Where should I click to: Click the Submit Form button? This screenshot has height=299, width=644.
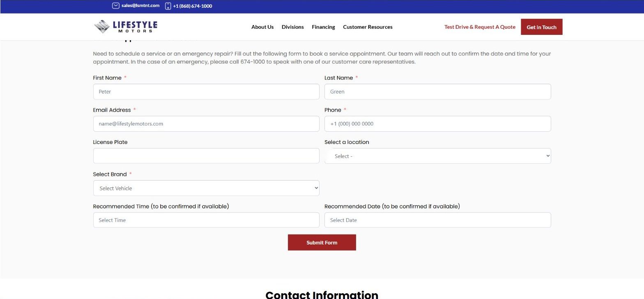pos(322,242)
